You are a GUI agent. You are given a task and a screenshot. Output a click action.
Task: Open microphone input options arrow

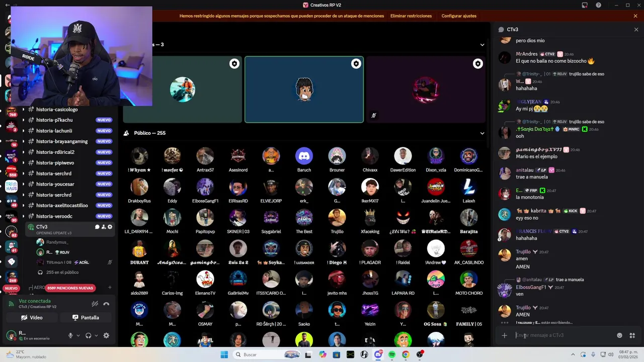pos(78,335)
